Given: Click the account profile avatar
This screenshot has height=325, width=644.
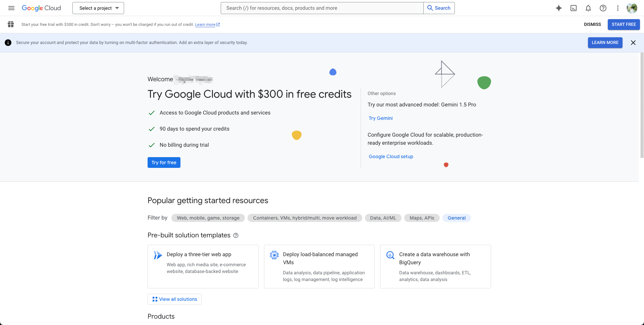Looking at the screenshot, I should 632,8.
